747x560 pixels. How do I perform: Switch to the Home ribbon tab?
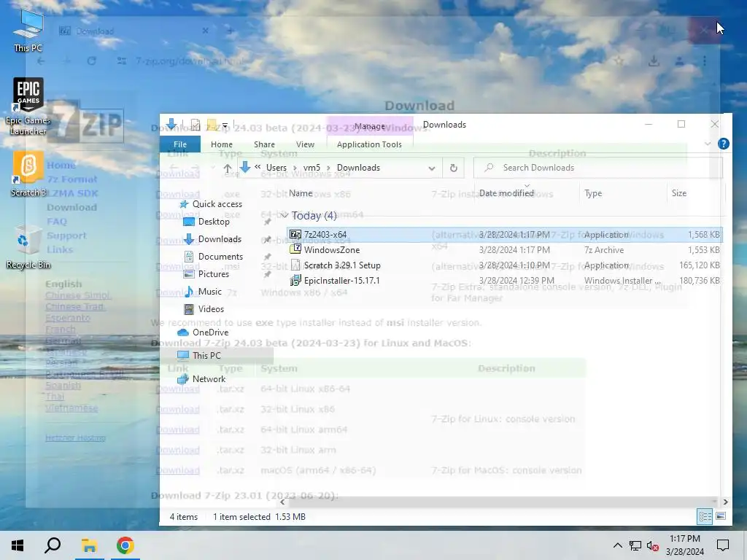(x=222, y=144)
